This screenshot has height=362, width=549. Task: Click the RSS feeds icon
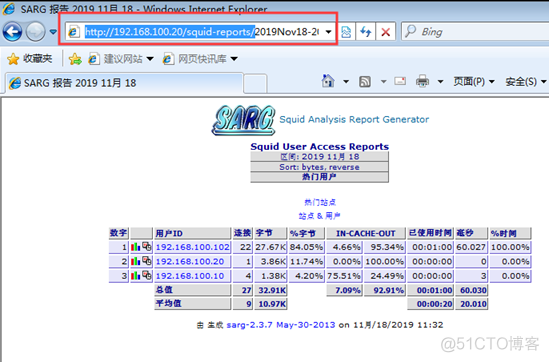(x=365, y=82)
